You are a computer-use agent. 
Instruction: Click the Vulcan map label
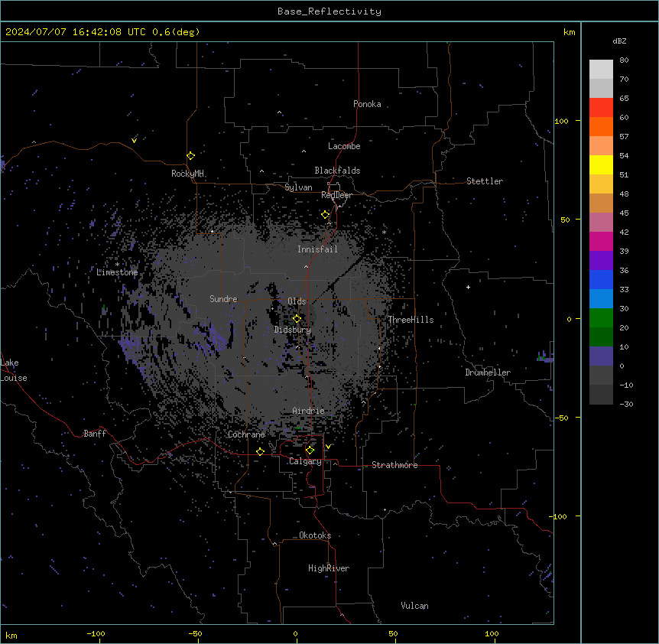point(414,606)
